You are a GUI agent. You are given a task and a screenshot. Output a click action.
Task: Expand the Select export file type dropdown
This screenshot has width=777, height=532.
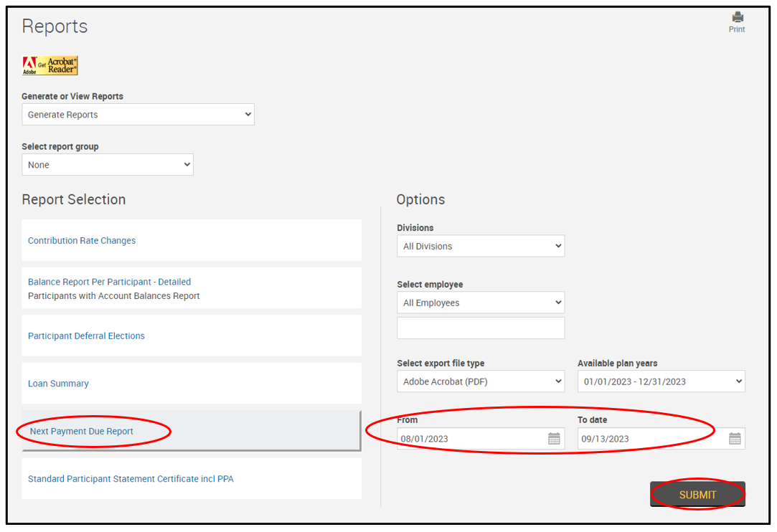481,381
